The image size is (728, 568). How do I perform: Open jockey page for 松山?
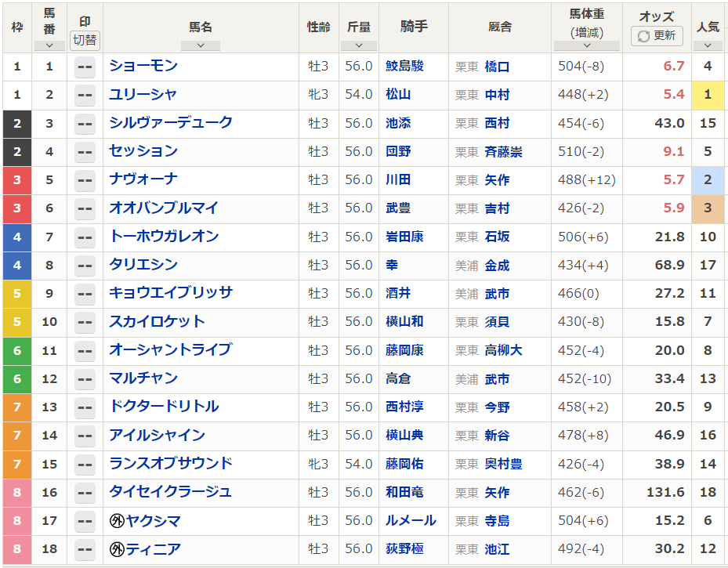(398, 95)
